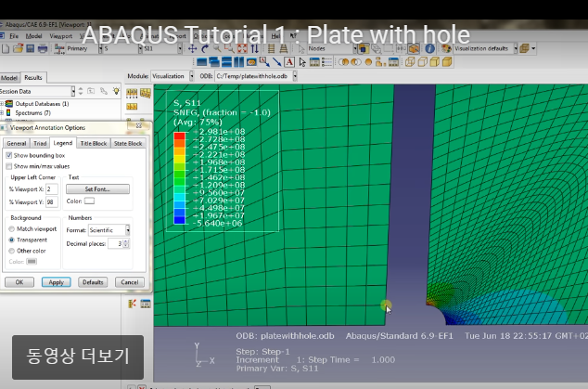This screenshot has height=389, width=588.
Task: Open the Module Visualization dropdown
Action: (192, 76)
